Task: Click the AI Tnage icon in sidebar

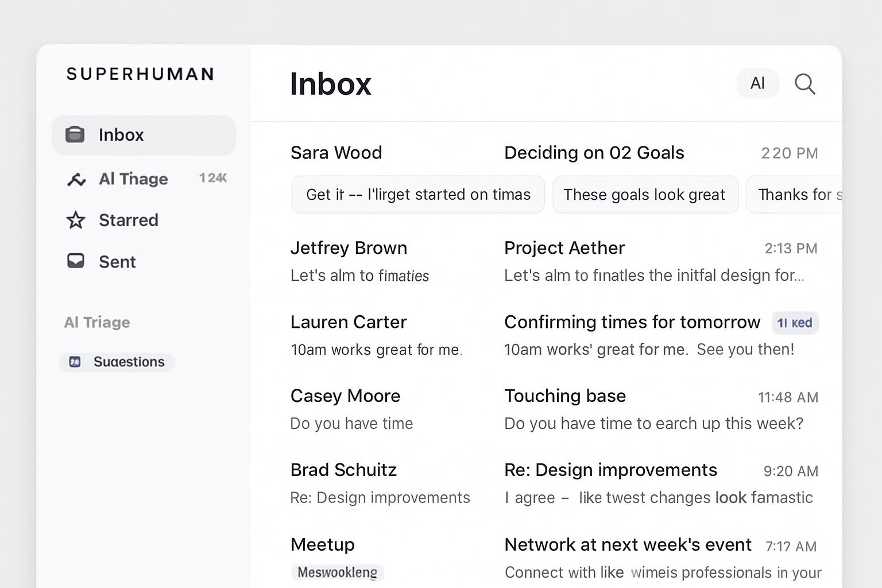Action: [76, 179]
